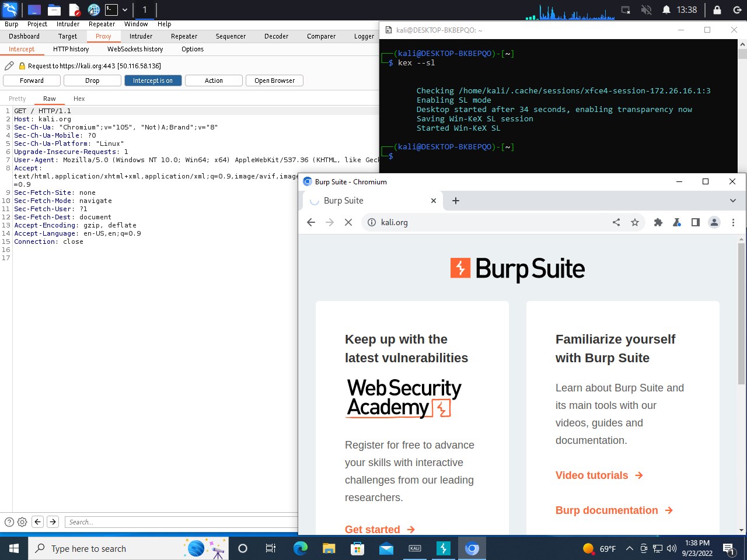Click the profile avatar icon in Chromium

pyautogui.click(x=714, y=222)
